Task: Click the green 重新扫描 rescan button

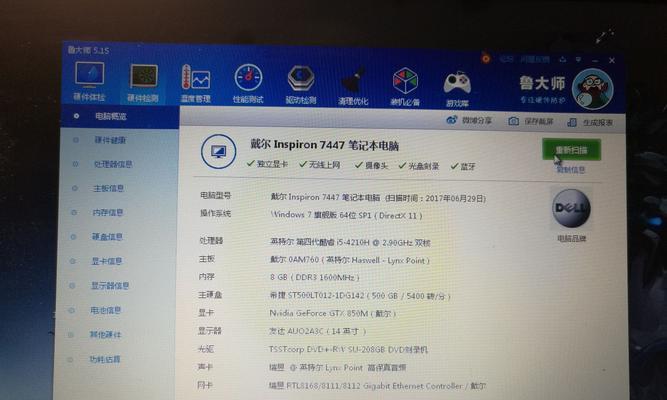Action: [571, 150]
